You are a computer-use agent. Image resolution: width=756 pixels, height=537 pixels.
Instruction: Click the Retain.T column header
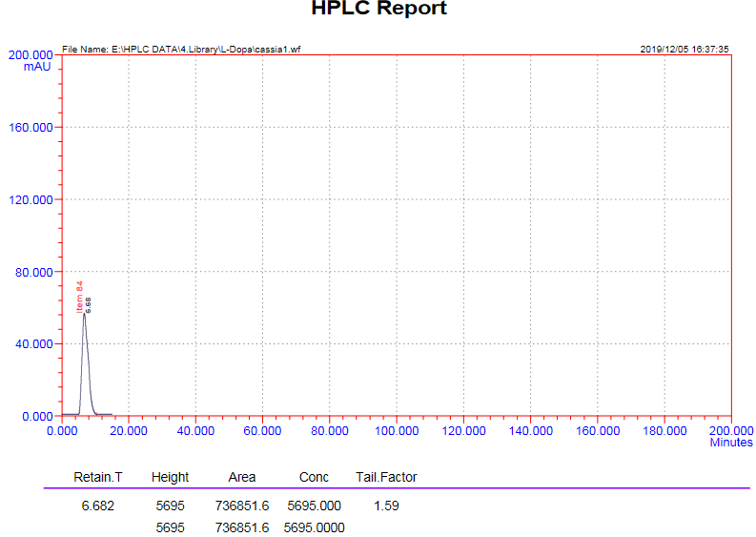coord(98,477)
